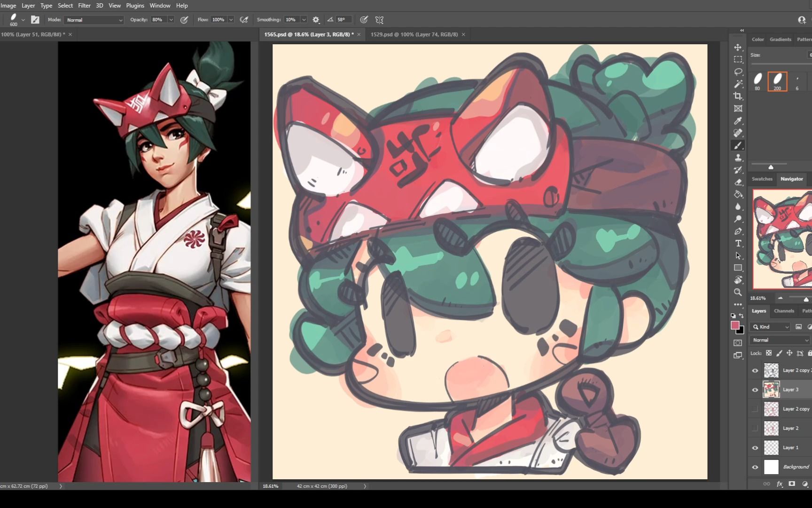
Task: Toggle pressure for opacity
Action: click(184, 20)
